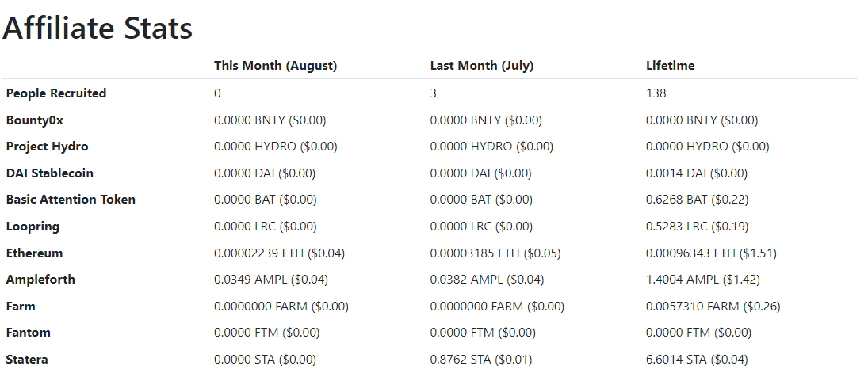Select August value 0.00002239 ETH ($0.04)
This screenshot has width=868, height=377.
click(x=280, y=253)
